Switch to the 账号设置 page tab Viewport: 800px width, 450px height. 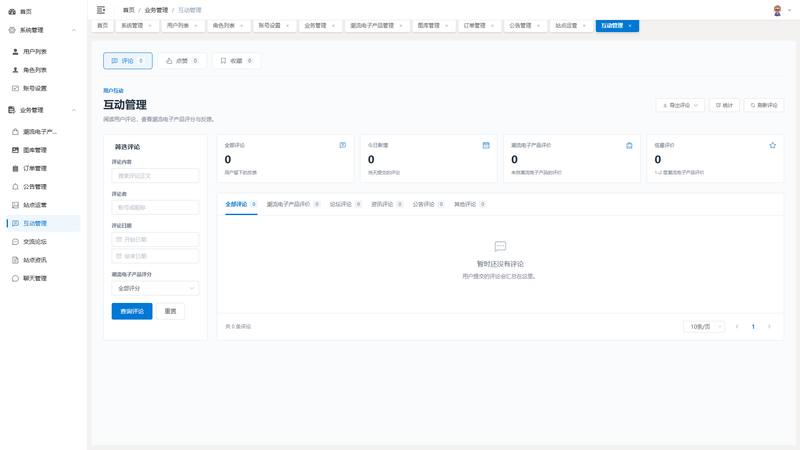click(x=269, y=26)
